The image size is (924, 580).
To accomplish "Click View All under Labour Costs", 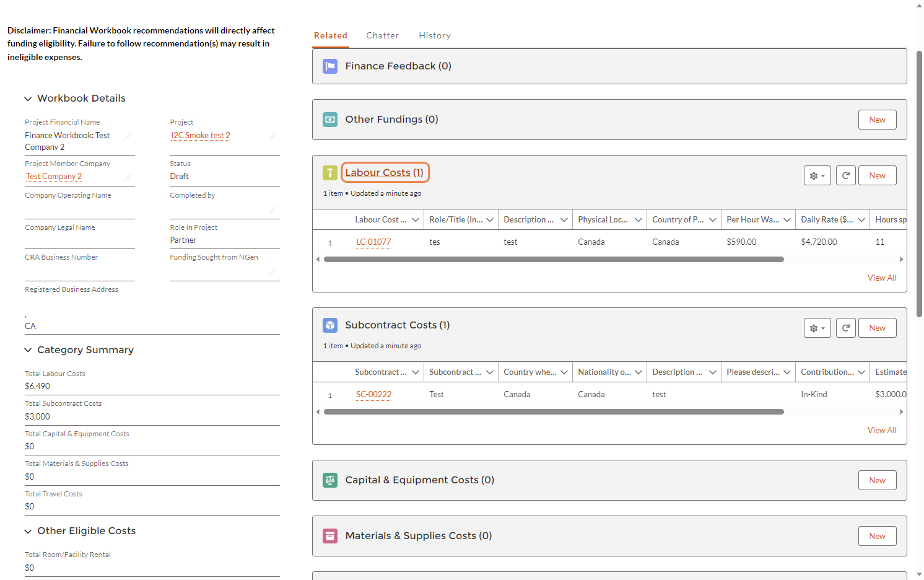I will (x=882, y=278).
